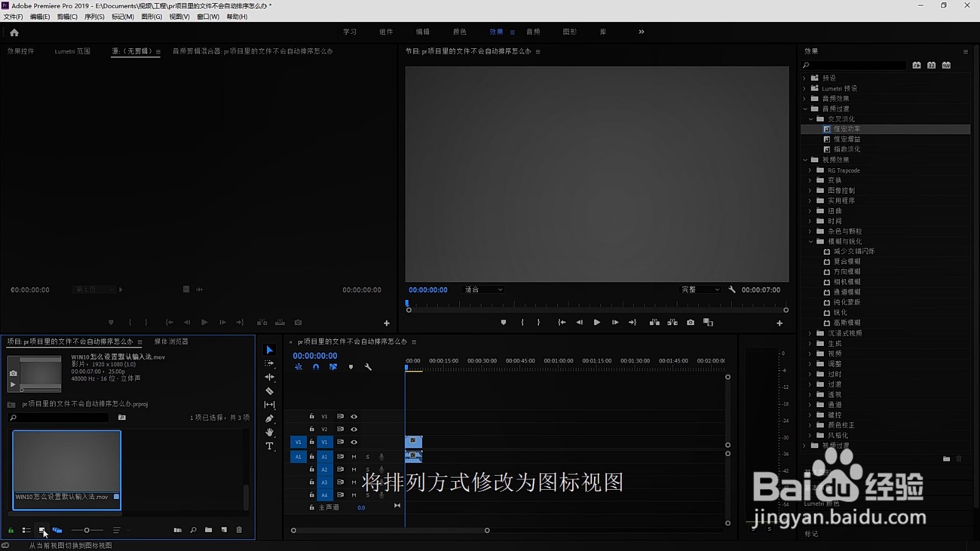Image resolution: width=980 pixels, height=551 pixels.
Task: Toggle project writable lock icon
Action: pyautogui.click(x=11, y=530)
